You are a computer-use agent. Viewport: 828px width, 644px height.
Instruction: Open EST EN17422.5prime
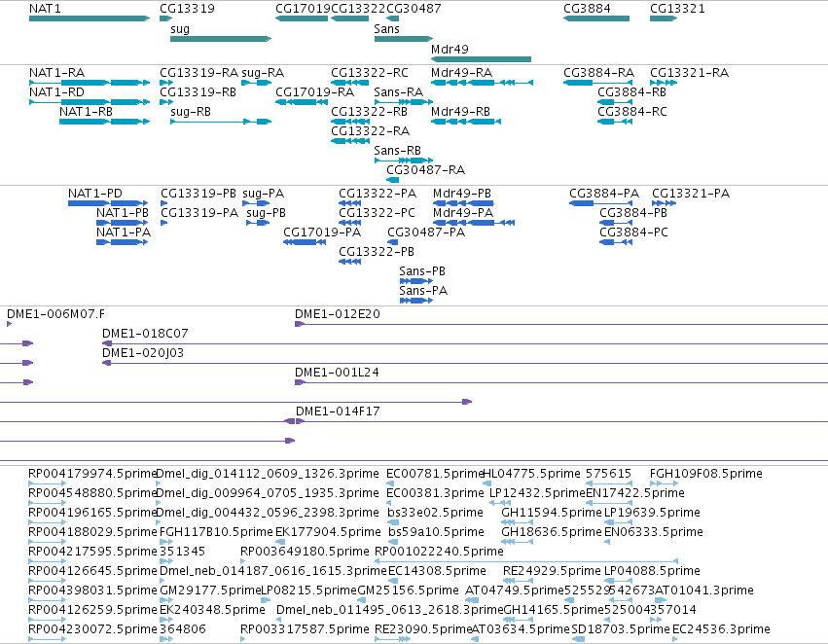635,493
